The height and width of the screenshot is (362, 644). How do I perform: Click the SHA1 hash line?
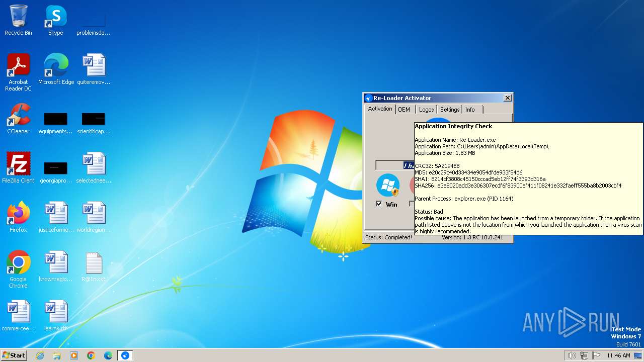coord(480,179)
